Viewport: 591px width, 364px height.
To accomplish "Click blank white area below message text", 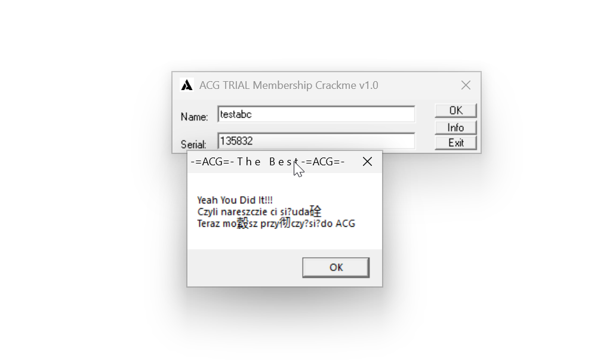I will [285, 239].
